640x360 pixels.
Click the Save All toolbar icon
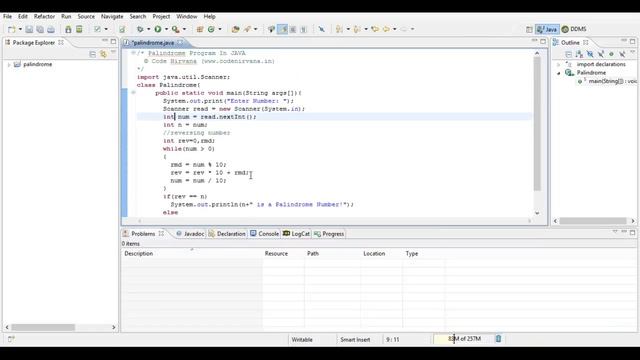40,29
